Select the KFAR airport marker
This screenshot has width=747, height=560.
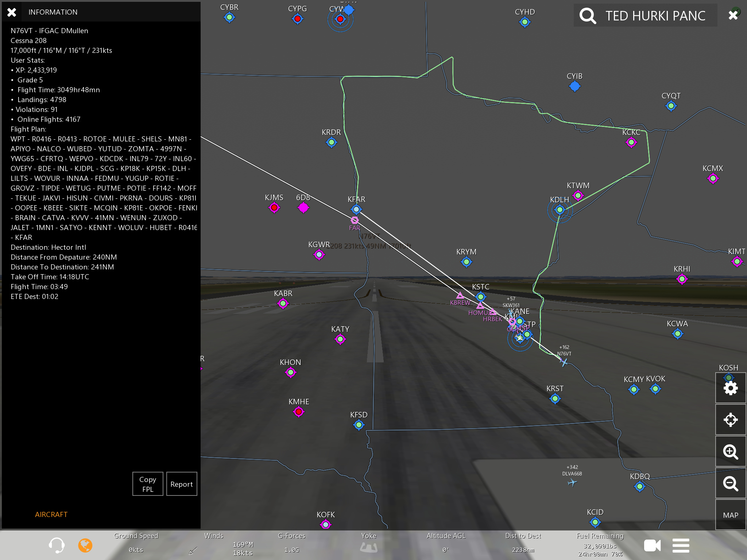point(356,209)
